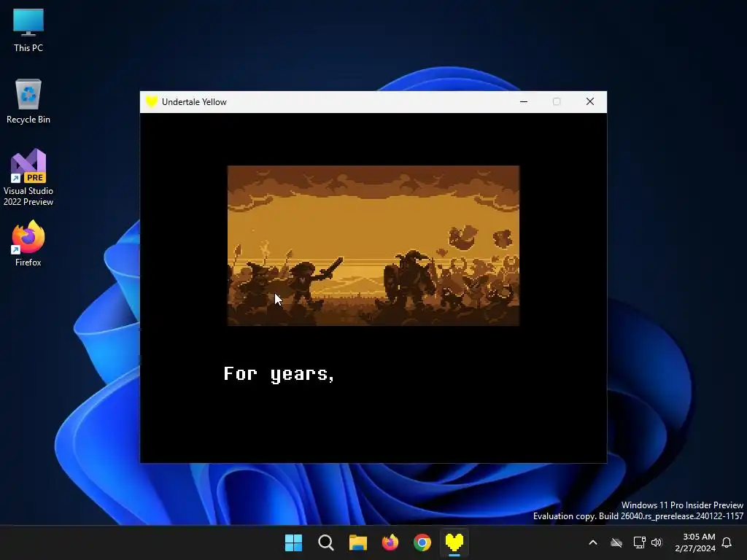The height and width of the screenshot is (560, 747).
Task: Launch Firefox from the taskbar
Action: [x=390, y=542]
